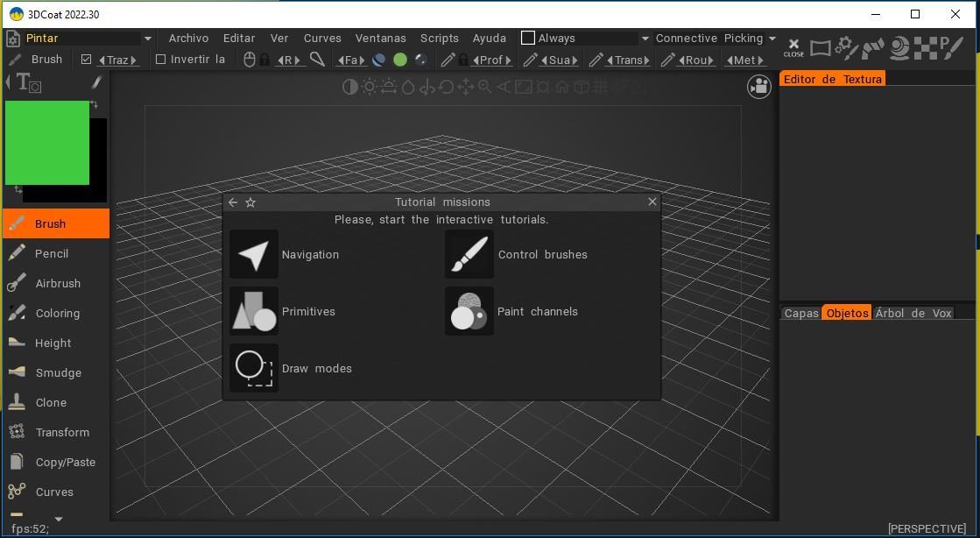Screen dimensions: 980x538
Task: Toggle the mouse icon in brush toolbar
Action: 250,60
